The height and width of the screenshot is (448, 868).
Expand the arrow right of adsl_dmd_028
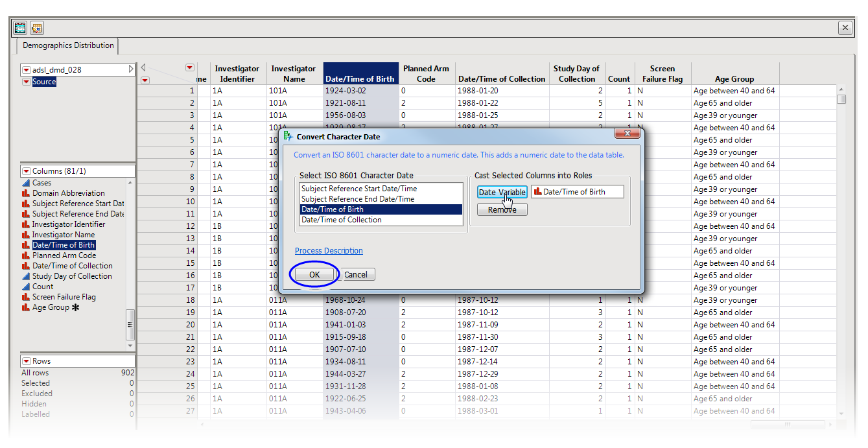[131, 69]
